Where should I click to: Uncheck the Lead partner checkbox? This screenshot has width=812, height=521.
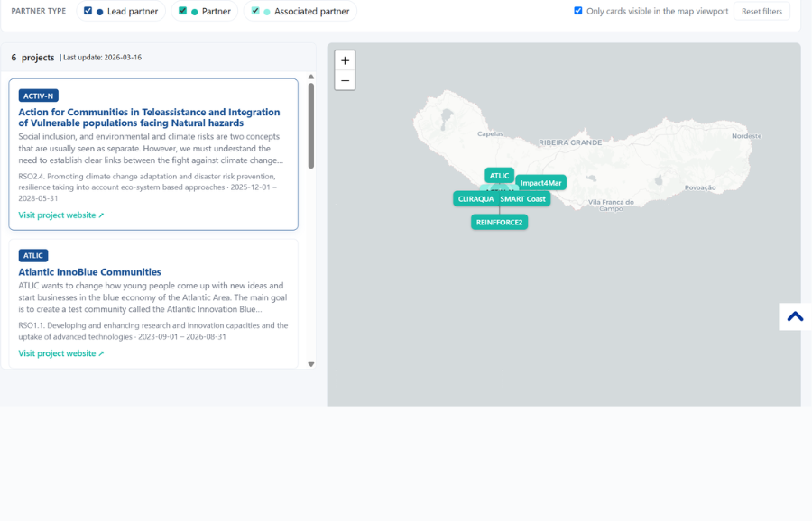(x=88, y=10)
